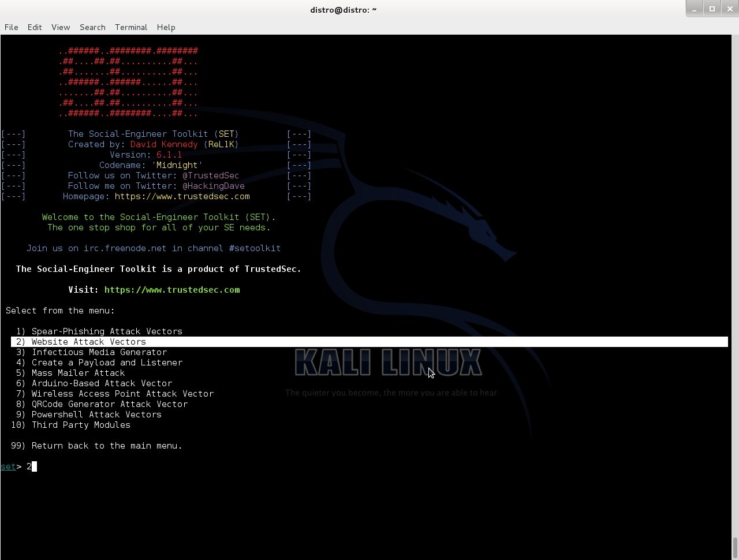Click the URL after 'Visit:'
Screen dimensions: 739x560
point(172,290)
